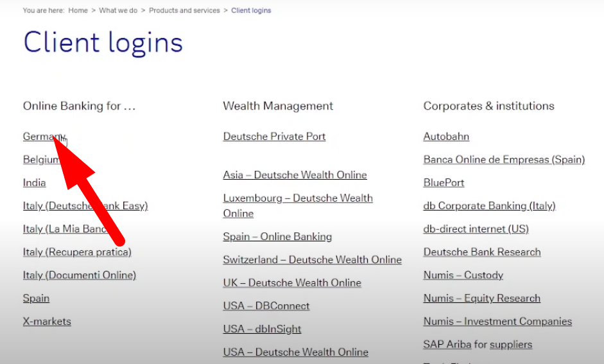This screenshot has height=364, width=604.
Task: Select Asia – Deutsche Wealth Online
Action: 295,175
